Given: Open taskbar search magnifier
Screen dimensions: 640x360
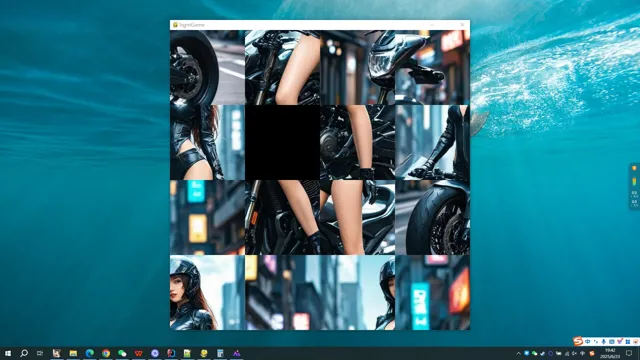Looking at the screenshot, I should tap(24, 353).
